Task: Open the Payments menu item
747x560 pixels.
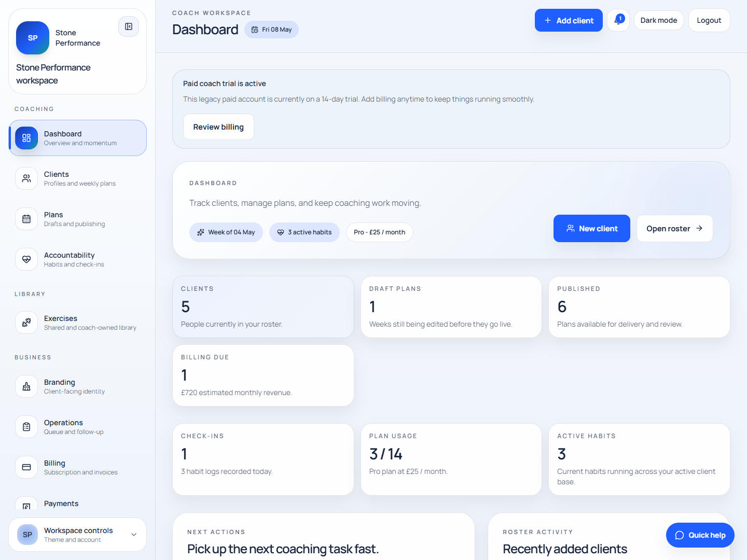Action: point(78,503)
